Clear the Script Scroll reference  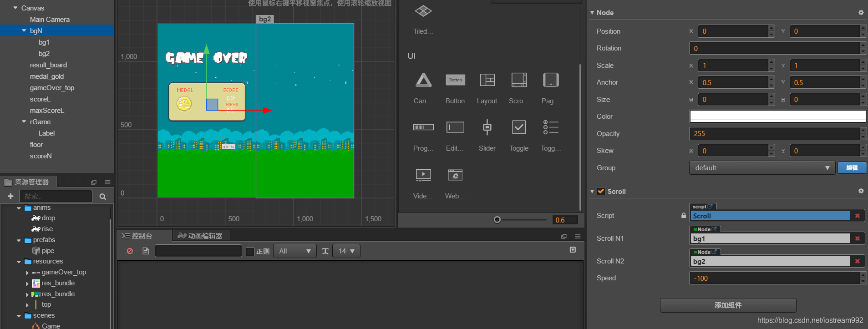858,216
